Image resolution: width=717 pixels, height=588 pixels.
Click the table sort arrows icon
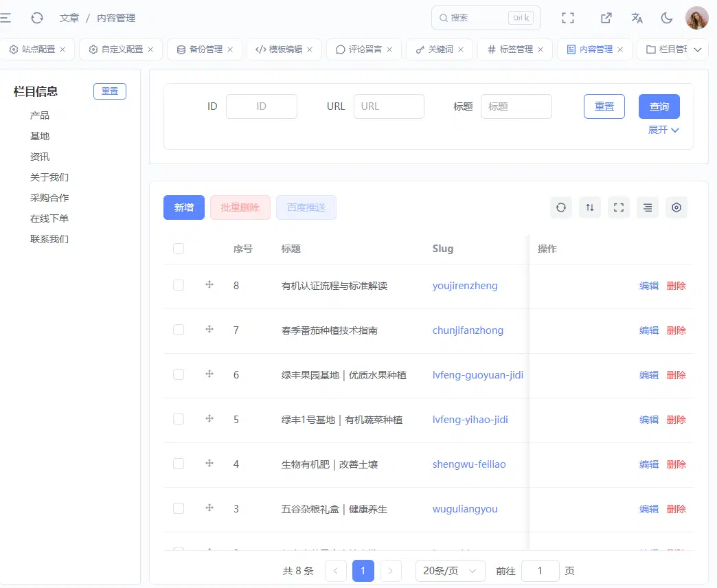click(590, 207)
